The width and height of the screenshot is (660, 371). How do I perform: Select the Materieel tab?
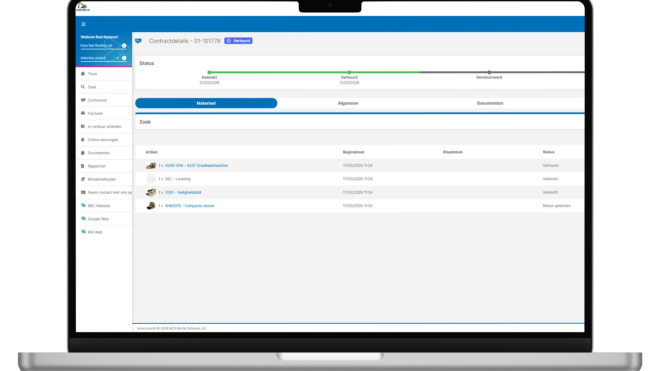pyautogui.click(x=206, y=103)
